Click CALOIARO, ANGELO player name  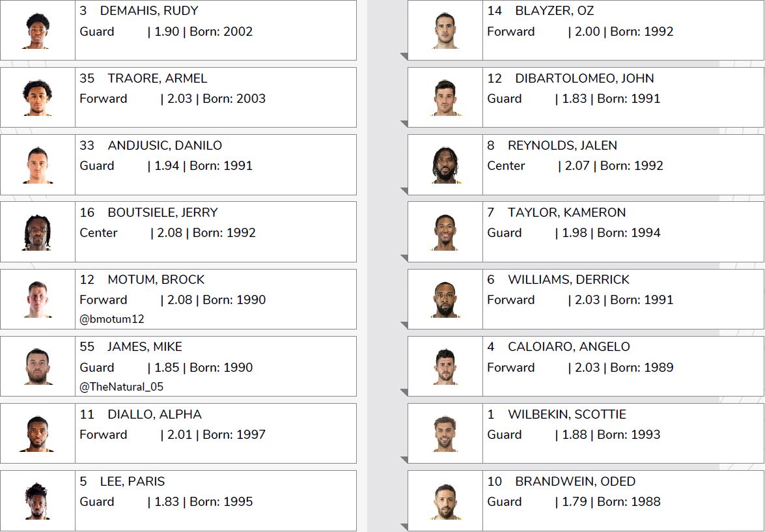pyautogui.click(x=568, y=346)
